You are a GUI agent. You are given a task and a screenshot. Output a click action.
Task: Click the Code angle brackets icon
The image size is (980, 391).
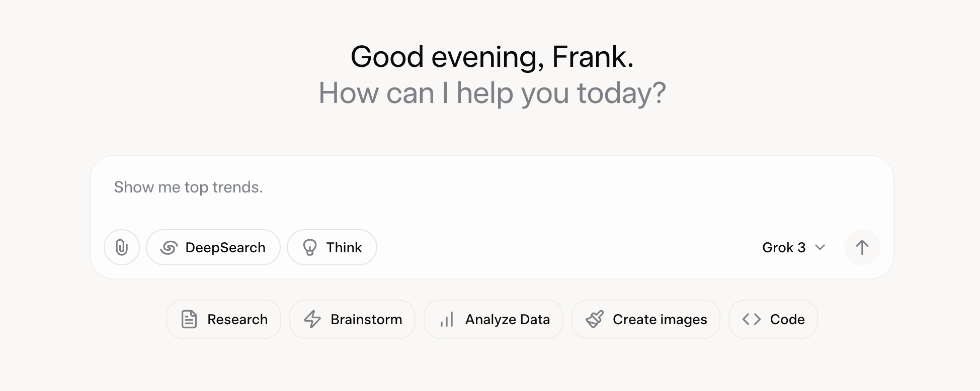pos(752,319)
